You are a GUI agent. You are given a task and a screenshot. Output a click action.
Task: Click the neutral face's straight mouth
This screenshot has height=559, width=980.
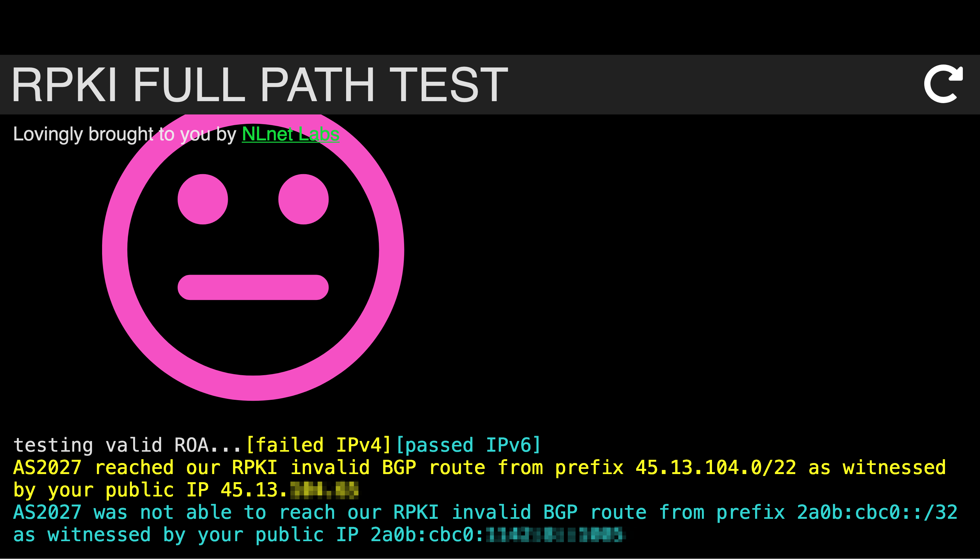253,287
